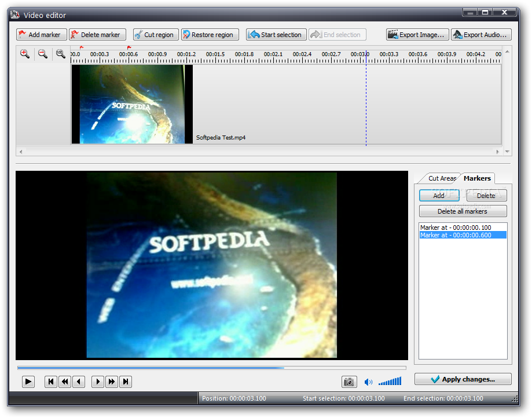Minimize the Video editor window
Screen dimensions: 532x418
[x=470, y=13]
